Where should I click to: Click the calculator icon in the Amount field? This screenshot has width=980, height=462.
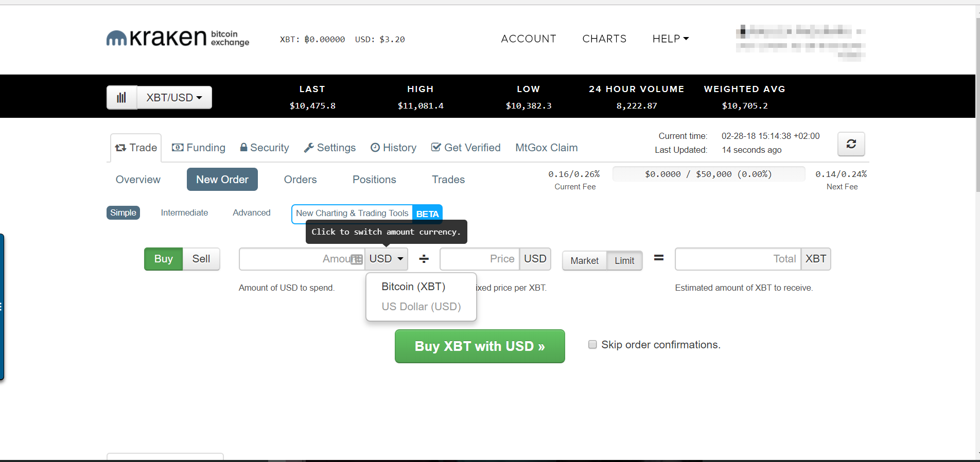(357, 259)
